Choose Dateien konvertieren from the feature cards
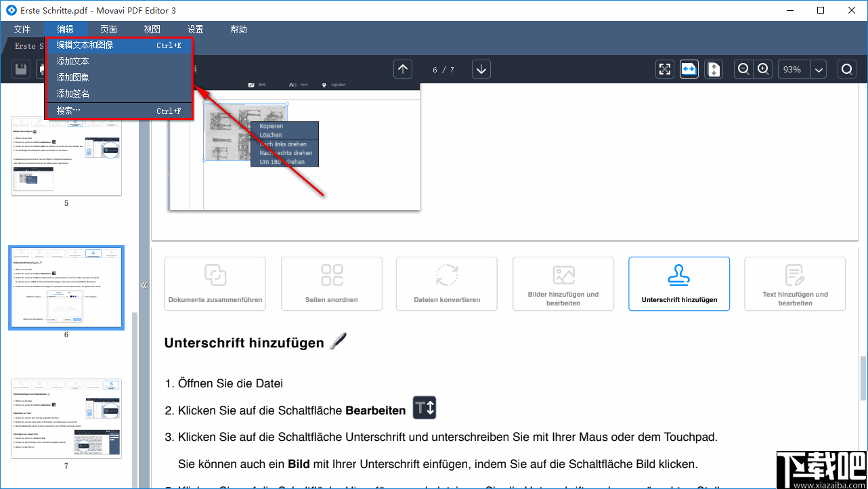 click(x=446, y=284)
